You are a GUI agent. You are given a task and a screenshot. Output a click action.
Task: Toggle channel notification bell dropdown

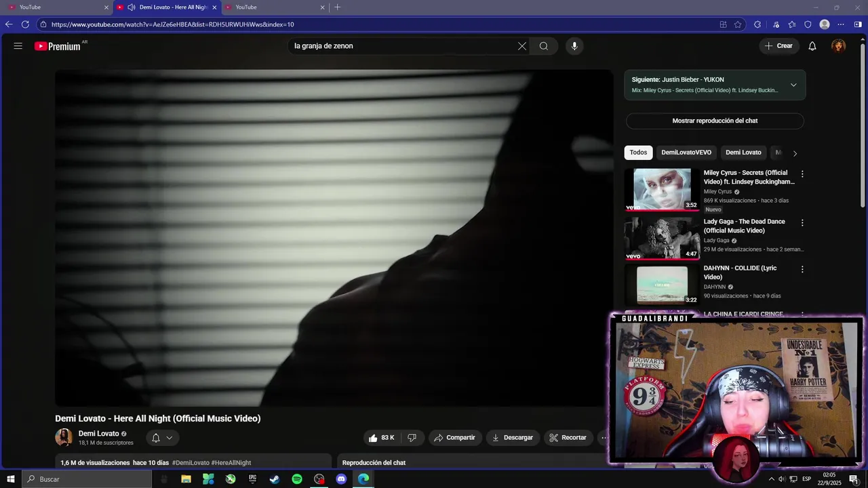point(162,438)
